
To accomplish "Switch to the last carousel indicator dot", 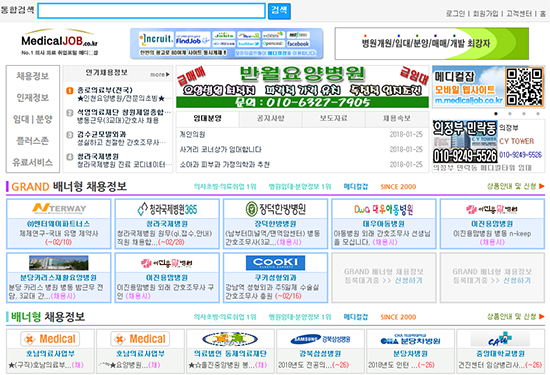I will click(x=538, y=114).
